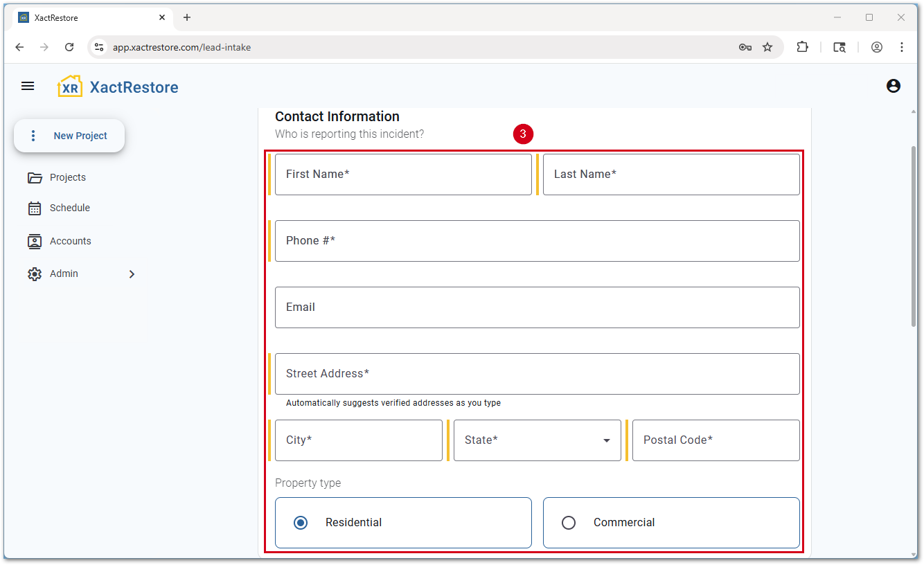Screen dimensions: 924x565
Task: Open the user profile avatar icon
Action: pos(894,86)
